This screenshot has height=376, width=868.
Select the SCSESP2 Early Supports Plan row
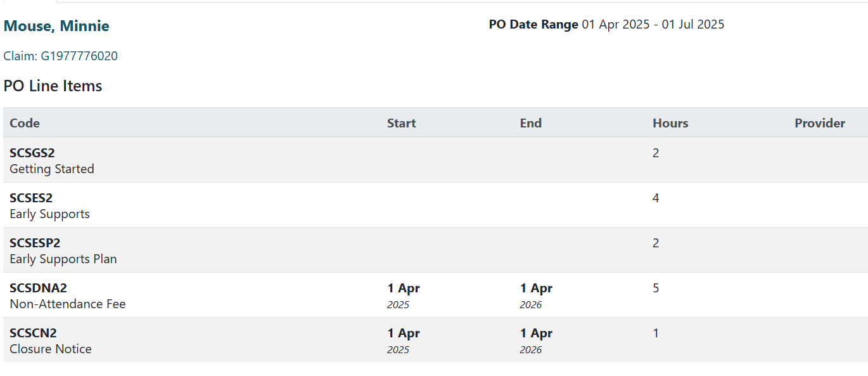[x=435, y=250]
